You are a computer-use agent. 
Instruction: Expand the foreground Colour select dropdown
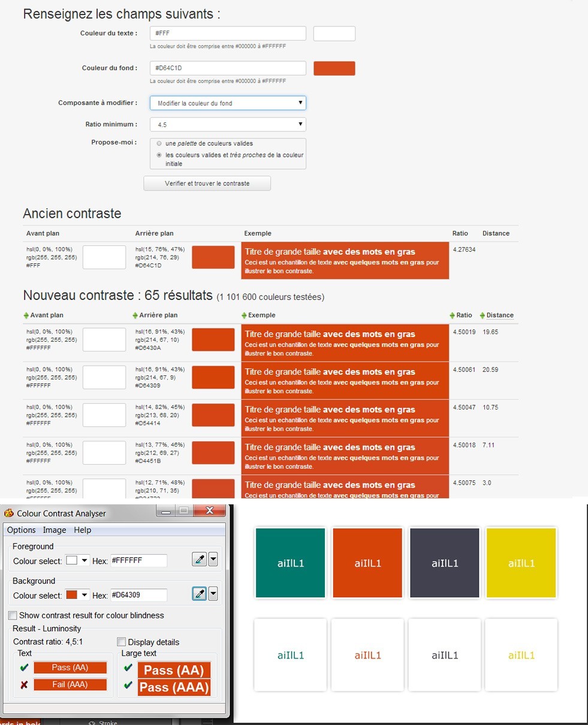pos(85,561)
